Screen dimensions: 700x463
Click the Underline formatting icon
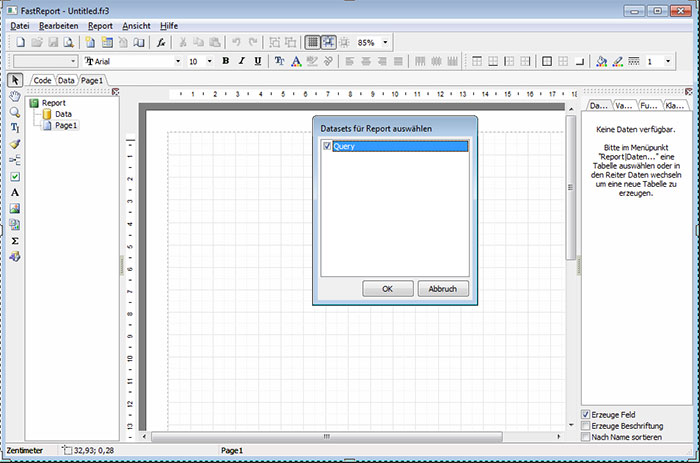pyautogui.click(x=258, y=61)
